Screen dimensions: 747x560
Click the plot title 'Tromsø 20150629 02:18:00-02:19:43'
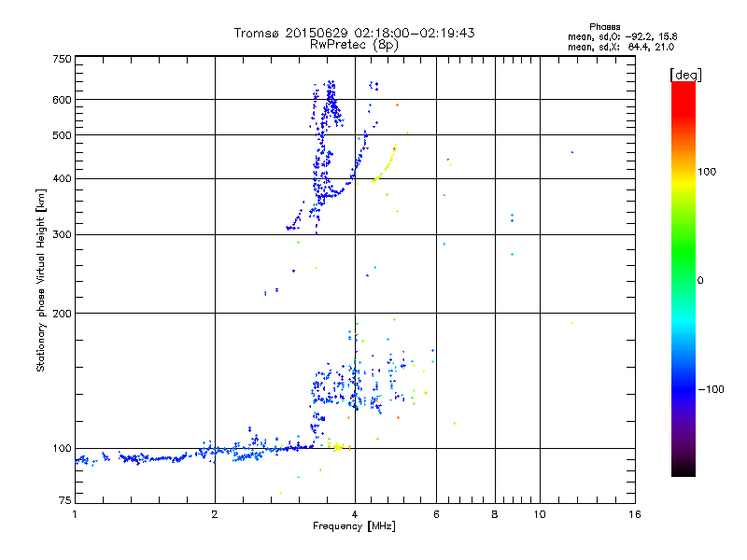[354, 33]
